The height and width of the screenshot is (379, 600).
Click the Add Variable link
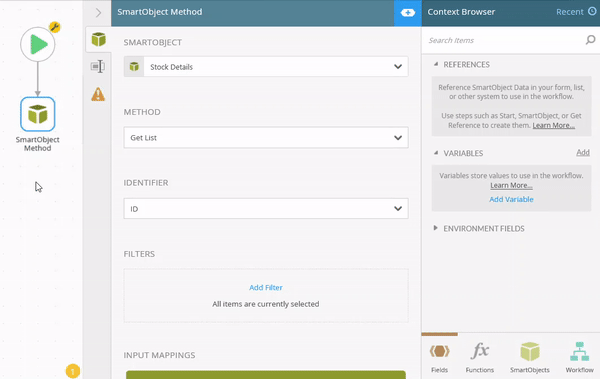511,199
